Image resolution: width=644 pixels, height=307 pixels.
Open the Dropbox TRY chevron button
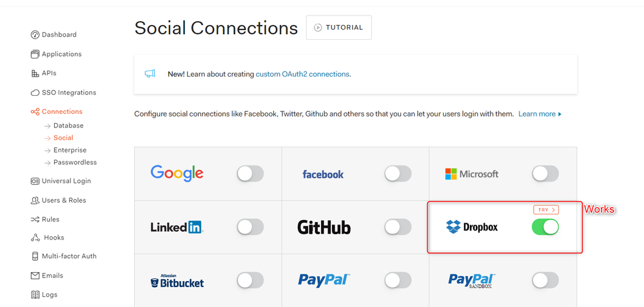(x=546, y=210)
